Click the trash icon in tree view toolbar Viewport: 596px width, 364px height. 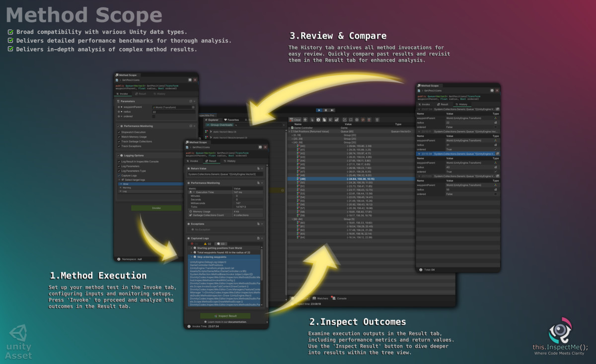(377, 120)
